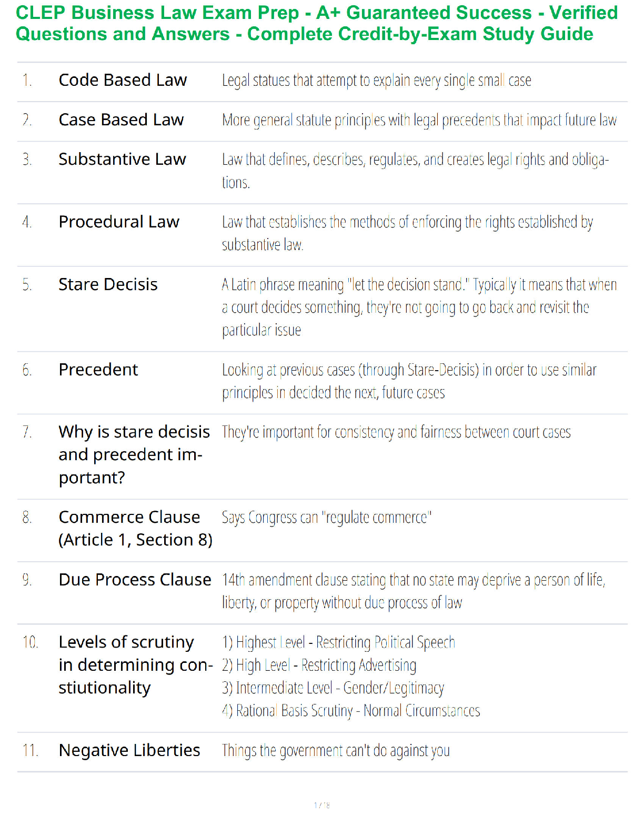Click the "Procedural Law" term

pyautogui.click(x=119, y=222)
